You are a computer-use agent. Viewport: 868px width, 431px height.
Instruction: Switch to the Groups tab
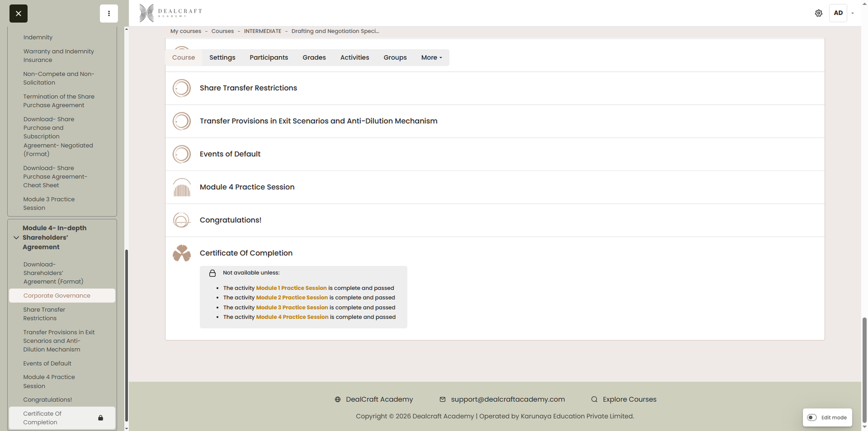click(395, 58)
